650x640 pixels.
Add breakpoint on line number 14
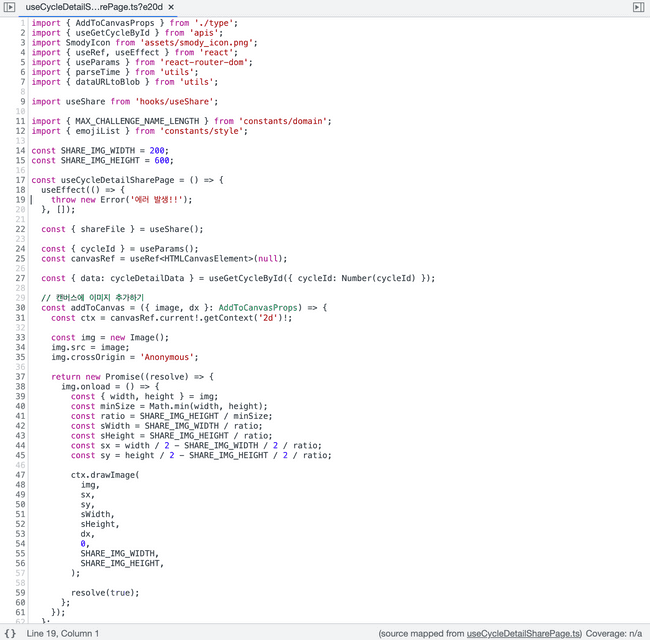20,150
